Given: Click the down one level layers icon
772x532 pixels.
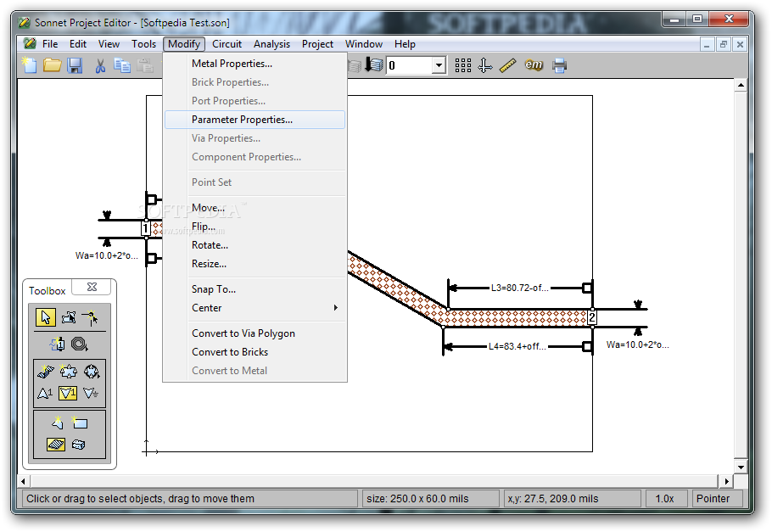Looking at the screenshot, I should pos(374,65).
